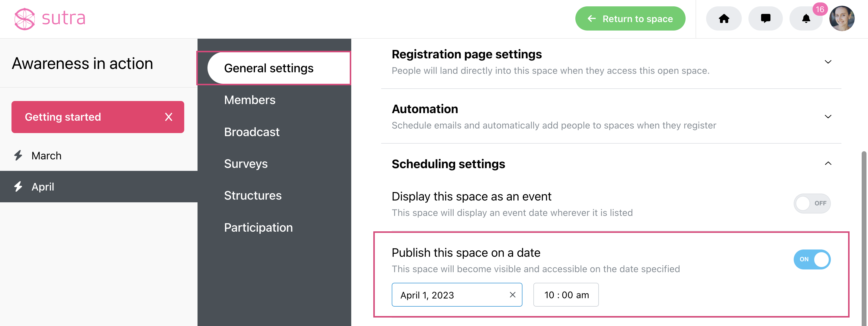Click the lightning icon beside March
Viewport: 868px width, 326px height.
[x=18, y=155]
